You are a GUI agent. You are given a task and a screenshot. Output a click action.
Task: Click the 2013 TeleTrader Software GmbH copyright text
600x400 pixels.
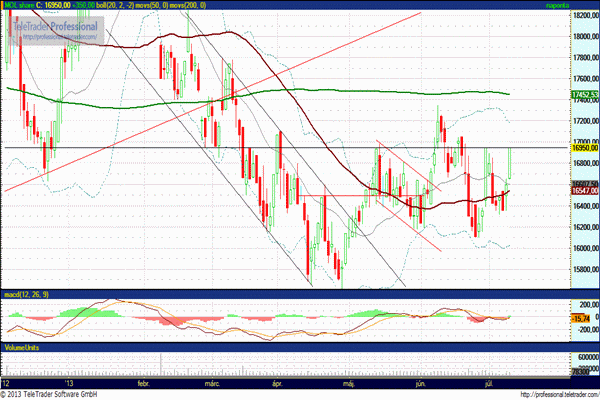[x=56, y=393]
